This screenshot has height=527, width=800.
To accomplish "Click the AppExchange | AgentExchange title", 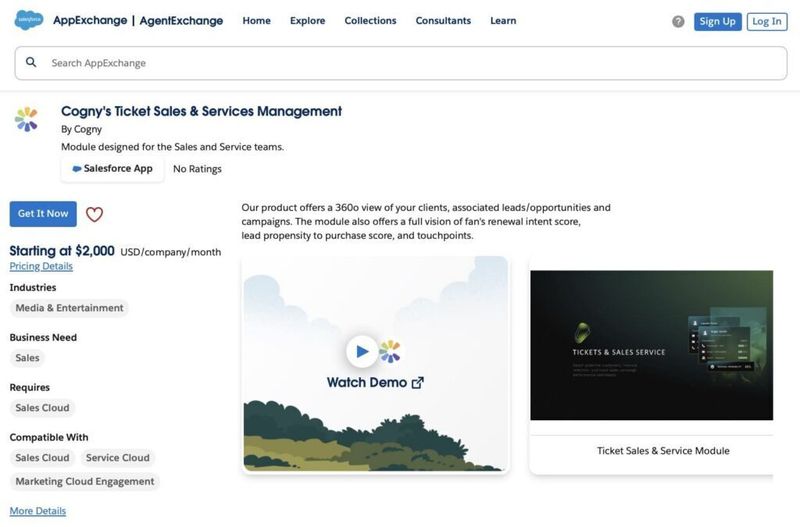I will (x=138, y=20).
